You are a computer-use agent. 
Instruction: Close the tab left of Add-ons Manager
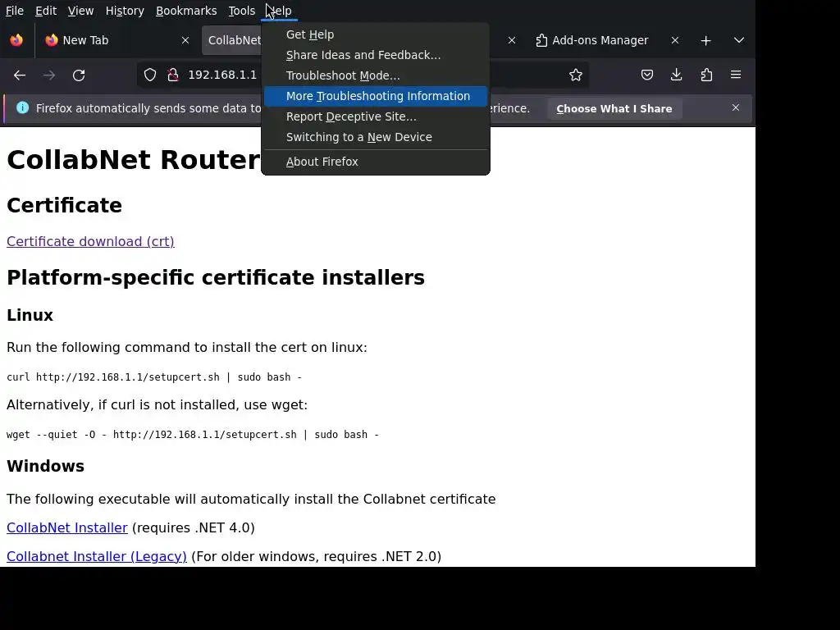tap(512, 40)
